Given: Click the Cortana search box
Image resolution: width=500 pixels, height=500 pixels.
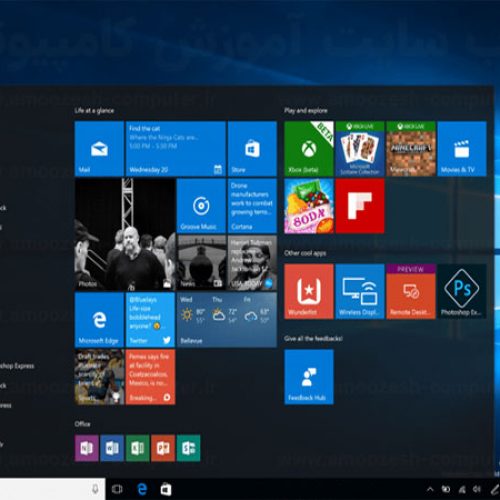Looking at the screenshot, I should tap(52, 489).
